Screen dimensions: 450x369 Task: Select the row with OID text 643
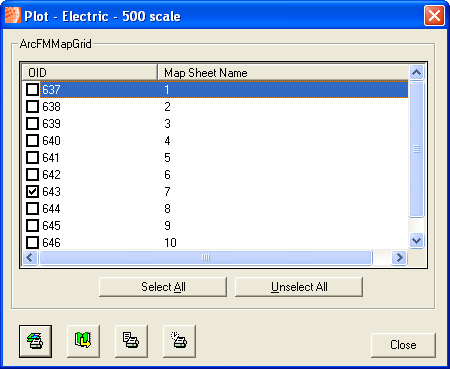(51, 192)
